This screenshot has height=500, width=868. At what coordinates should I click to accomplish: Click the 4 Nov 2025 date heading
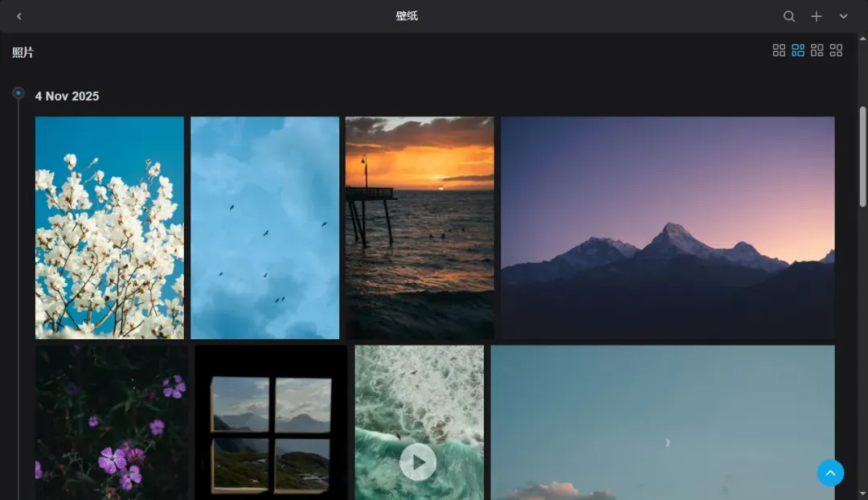(67, 96)
